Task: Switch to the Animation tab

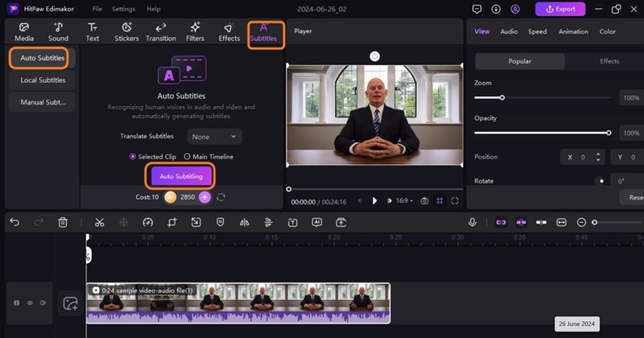Action: pyautogui.click(x=573, y=31)
